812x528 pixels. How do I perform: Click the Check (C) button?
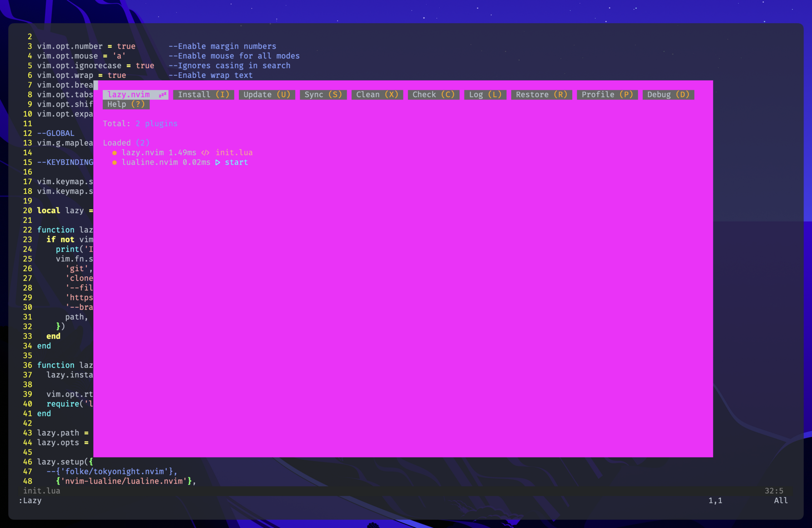tap(433, 95)
